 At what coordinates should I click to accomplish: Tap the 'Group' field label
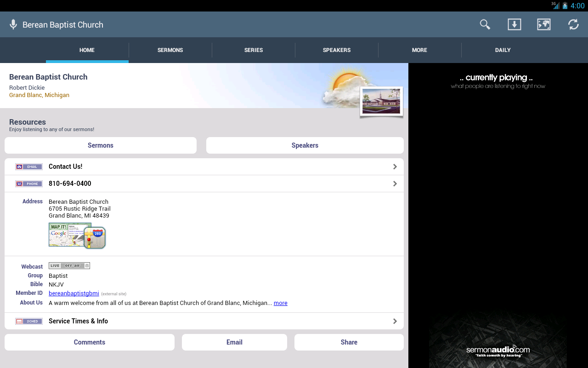point(35,276)
